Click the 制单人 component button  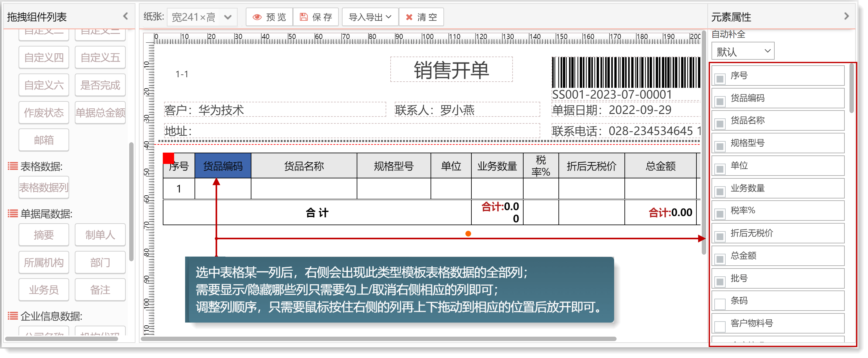pyautogui.click(x=100, y=235)
